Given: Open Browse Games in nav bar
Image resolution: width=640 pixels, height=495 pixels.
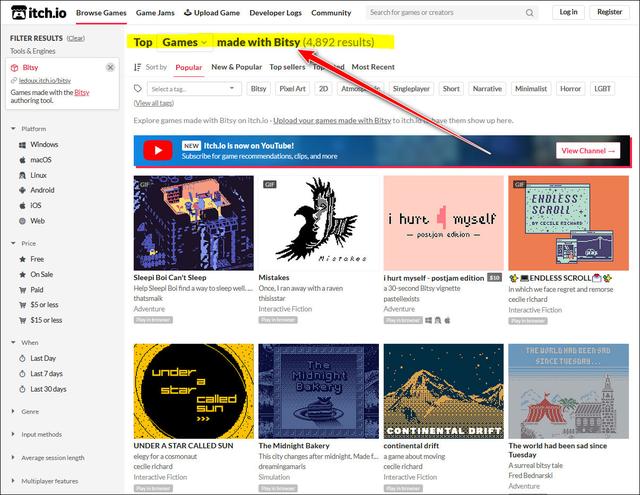Looking at the screenshot, I should tap(101, 13).
